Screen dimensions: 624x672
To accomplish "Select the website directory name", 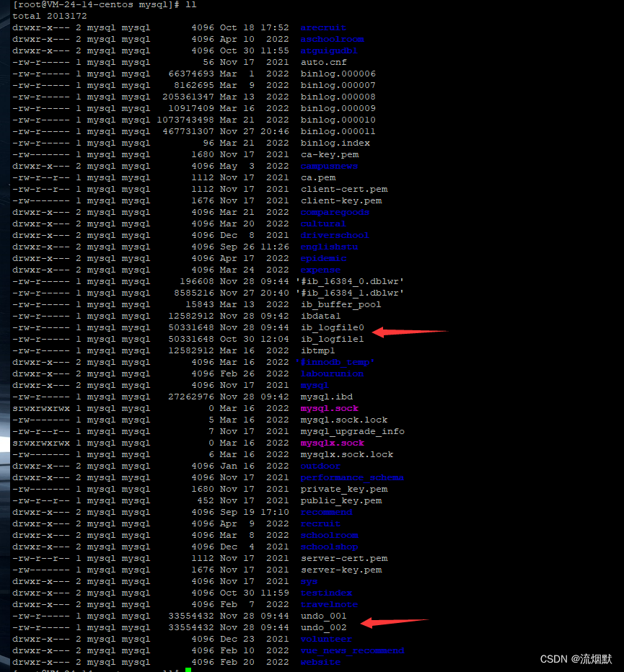I will click(320, 663).
